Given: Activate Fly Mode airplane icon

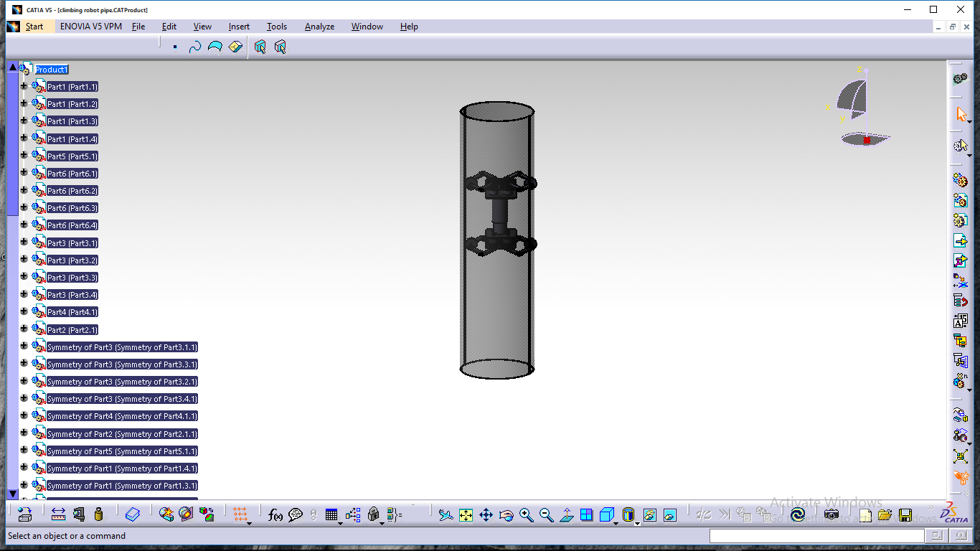Looking at the screenshot, I should pyautogui.click(x=446, y=514).
